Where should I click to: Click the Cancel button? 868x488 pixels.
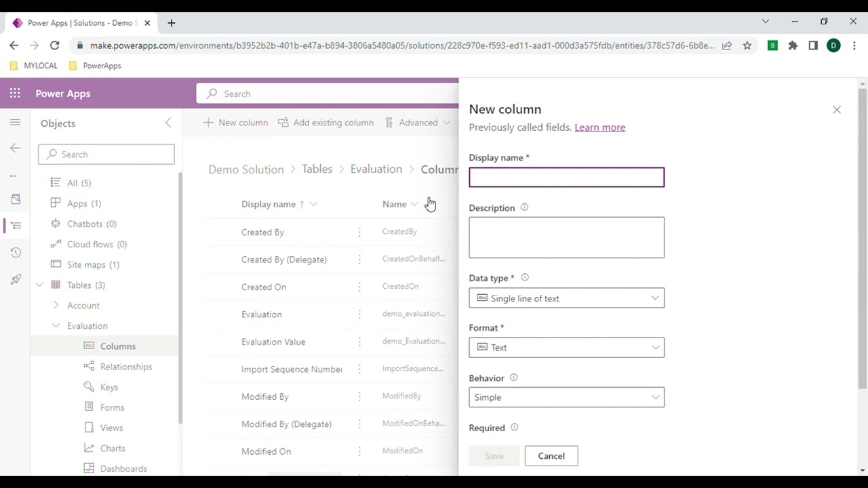[551, 456]
